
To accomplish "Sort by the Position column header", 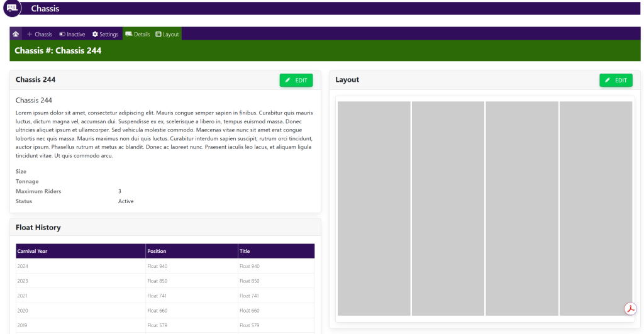I will click(157, 251).
